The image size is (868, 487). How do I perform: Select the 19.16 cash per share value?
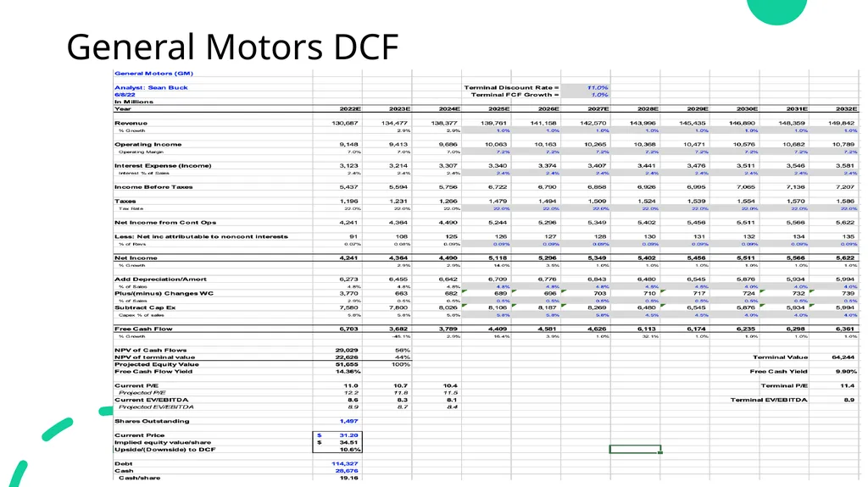[x=348, y=478]
